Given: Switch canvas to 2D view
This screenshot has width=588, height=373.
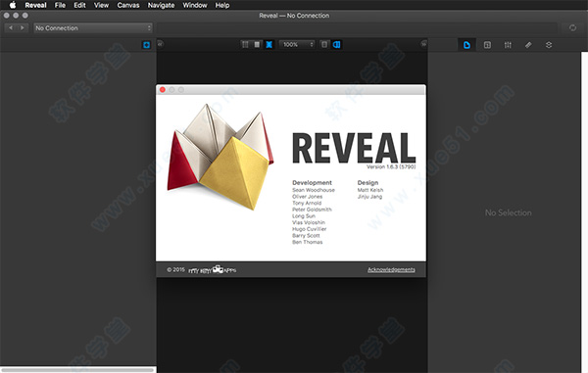Looking at the screenshot, I should click(x=324, y=45).
